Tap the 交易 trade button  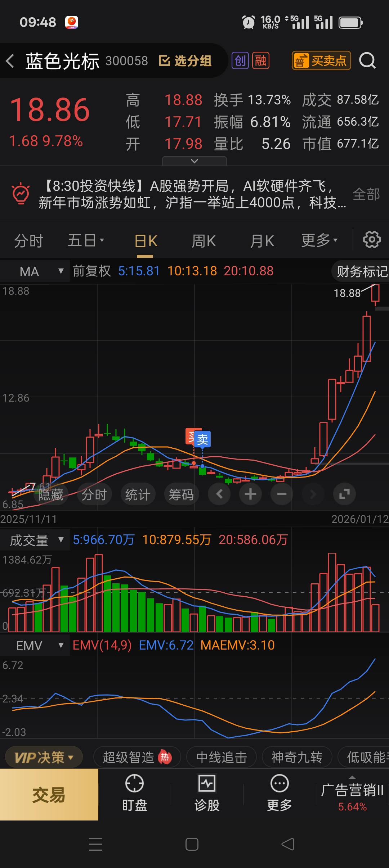(x=49, y=795)
